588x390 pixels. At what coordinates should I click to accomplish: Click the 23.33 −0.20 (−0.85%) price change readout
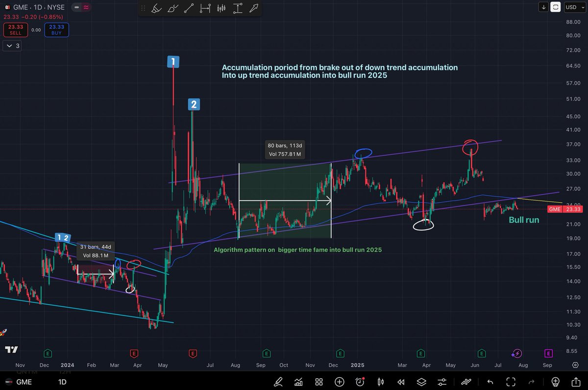32,16
